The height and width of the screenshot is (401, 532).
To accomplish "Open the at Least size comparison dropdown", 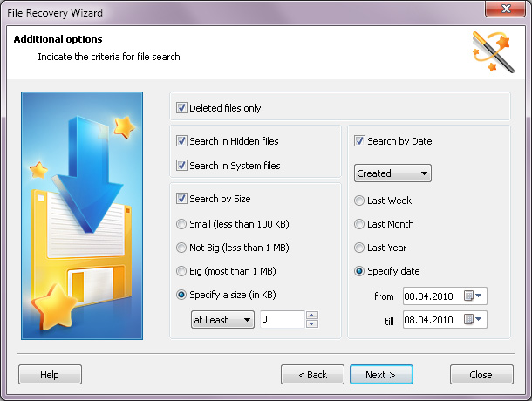I will pyautogui.click(x=222, y=320).
